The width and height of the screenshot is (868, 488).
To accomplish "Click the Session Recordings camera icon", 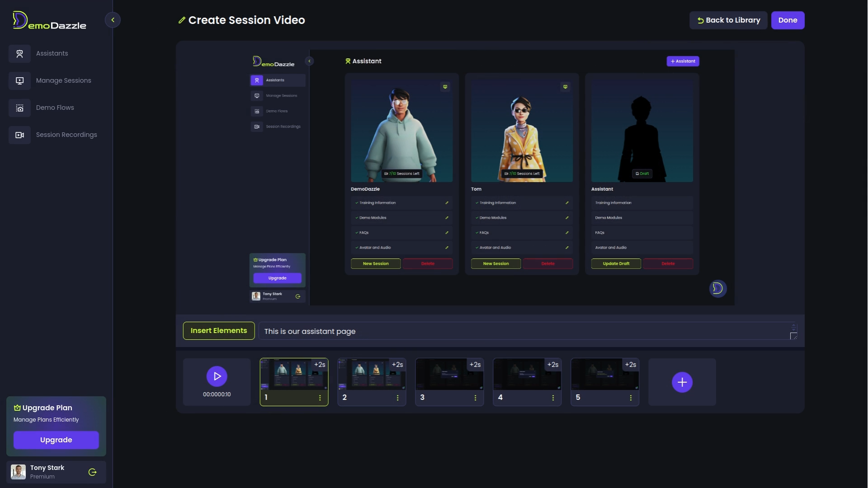I will click(x=19, y=135).
